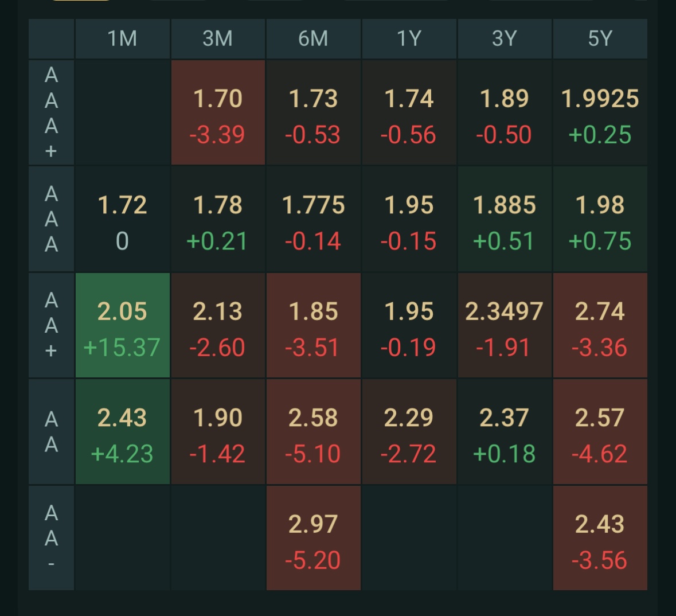Click the AAA+ 3M cell with 1.70
Image resolution: width=676 pixels, height=616 pixels.
218,112
